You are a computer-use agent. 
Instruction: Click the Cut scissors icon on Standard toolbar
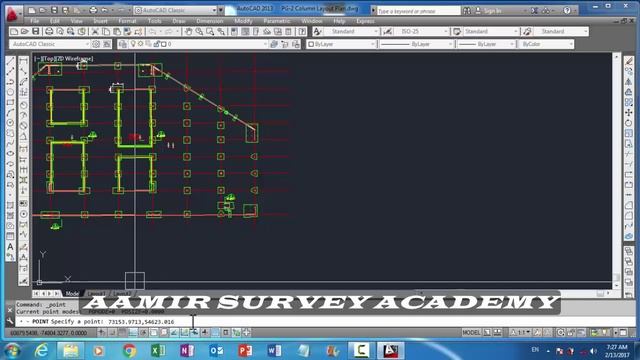point(95,31)
